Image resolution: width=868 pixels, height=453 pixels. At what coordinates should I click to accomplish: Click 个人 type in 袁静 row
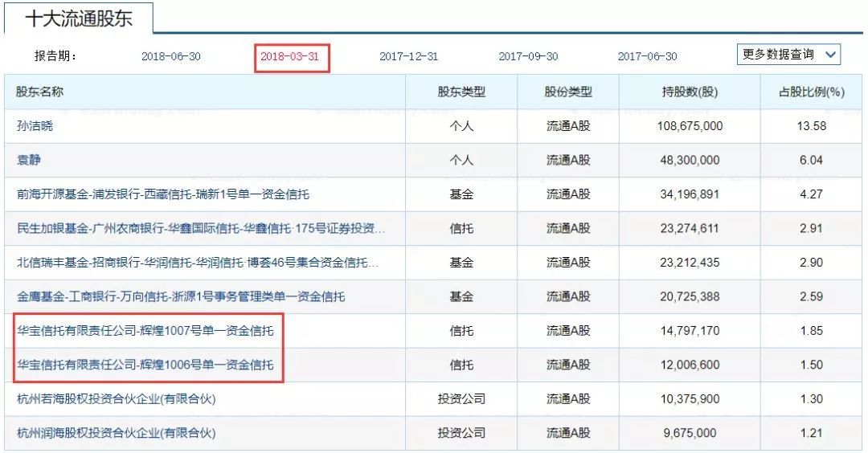click(x=461, y=161)
